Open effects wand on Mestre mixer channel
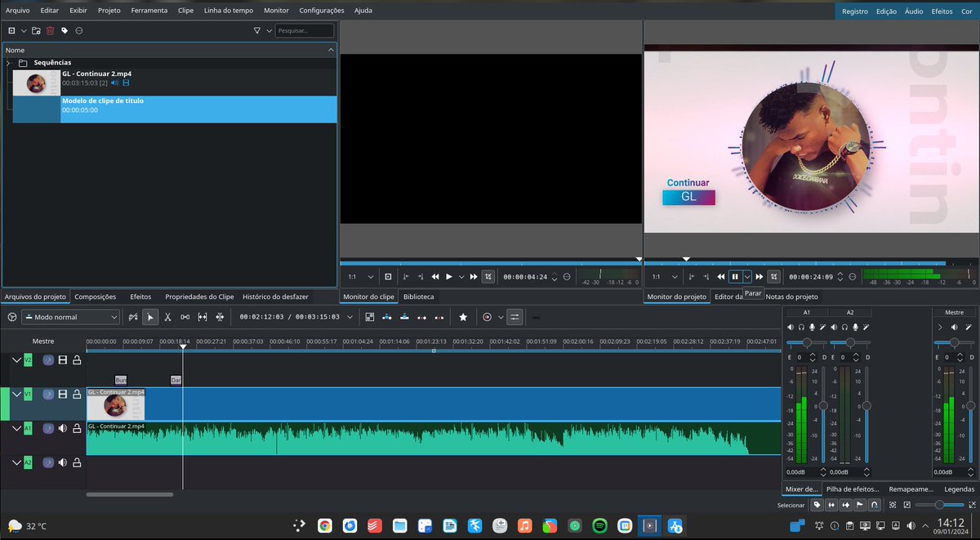The image size is (980, 540). click(x=969, y=327)
